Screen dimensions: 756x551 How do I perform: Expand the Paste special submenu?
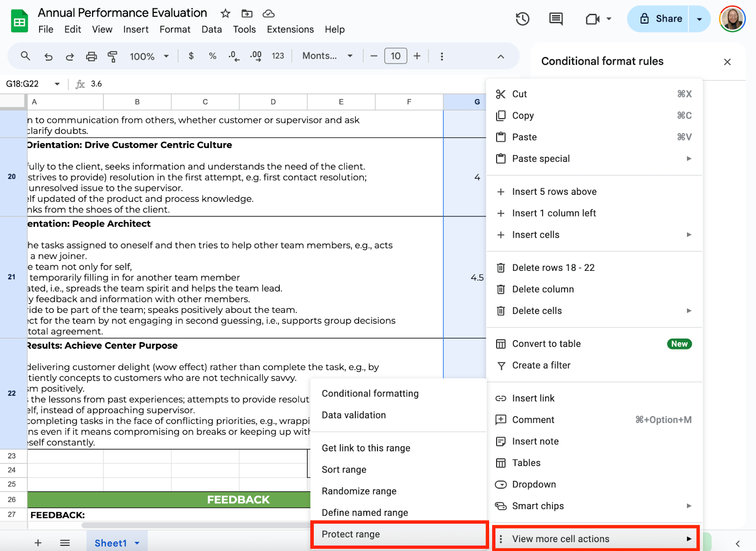pos(689,159)
